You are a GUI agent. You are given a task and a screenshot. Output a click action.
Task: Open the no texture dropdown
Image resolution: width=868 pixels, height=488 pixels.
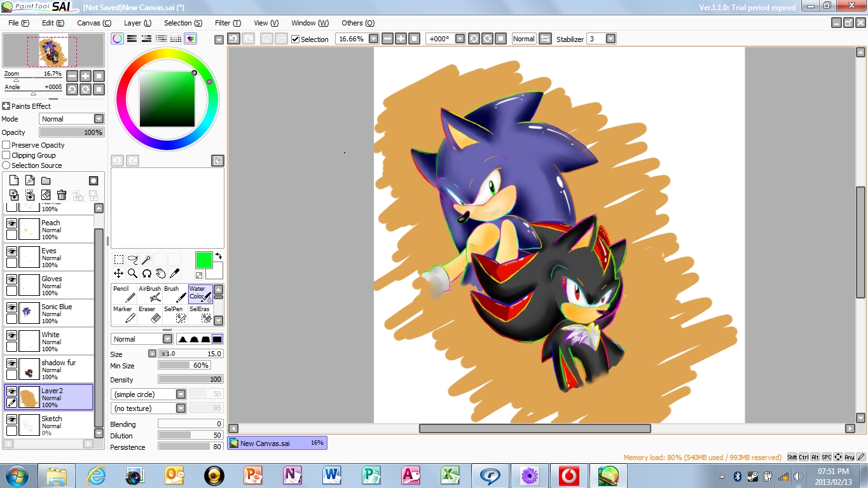(181, 408)
